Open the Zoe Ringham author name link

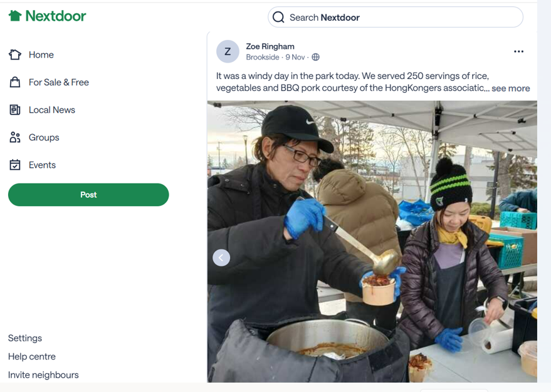[x=270, y=46]
